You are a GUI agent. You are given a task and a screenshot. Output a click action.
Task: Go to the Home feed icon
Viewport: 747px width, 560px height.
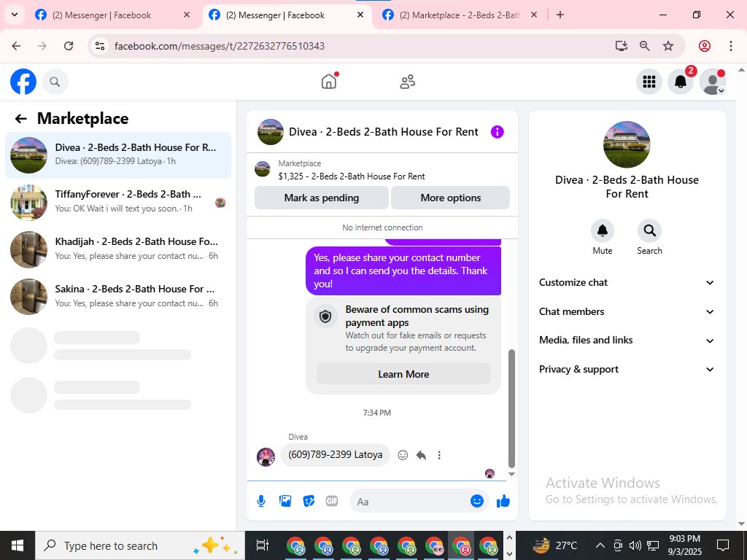tap(329, 82)
